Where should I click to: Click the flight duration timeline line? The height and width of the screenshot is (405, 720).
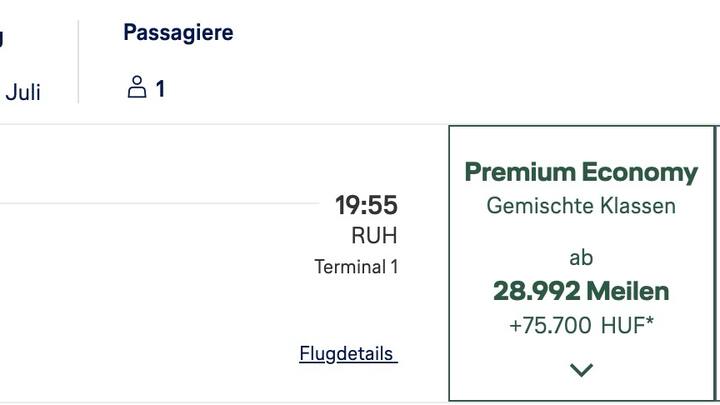(x=160, y=203)
